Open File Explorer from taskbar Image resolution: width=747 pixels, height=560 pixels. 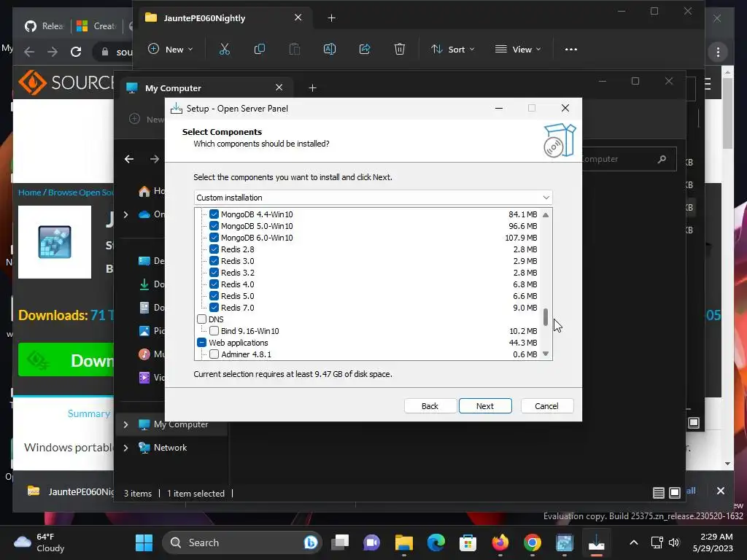(x=404, y=542)
